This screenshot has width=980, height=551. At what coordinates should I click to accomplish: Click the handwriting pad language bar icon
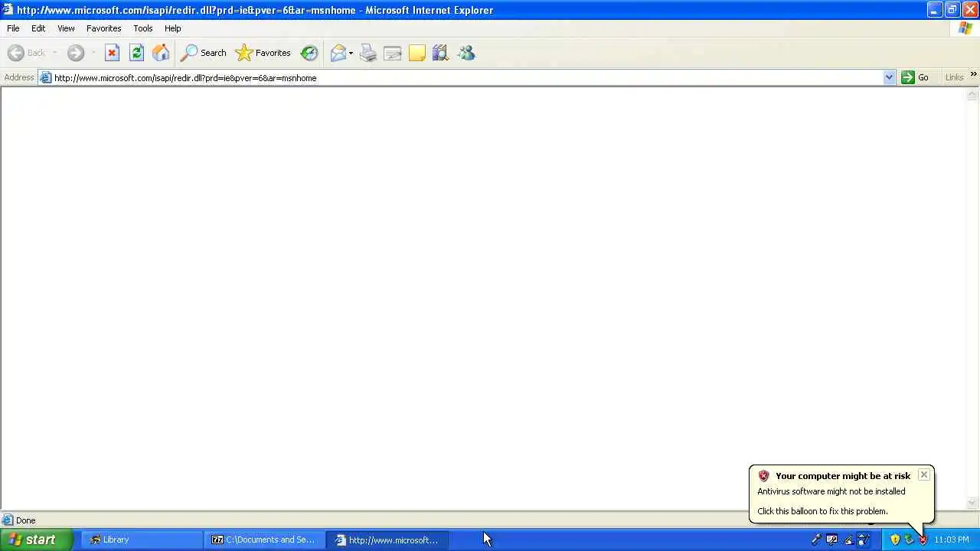(831, 540)
